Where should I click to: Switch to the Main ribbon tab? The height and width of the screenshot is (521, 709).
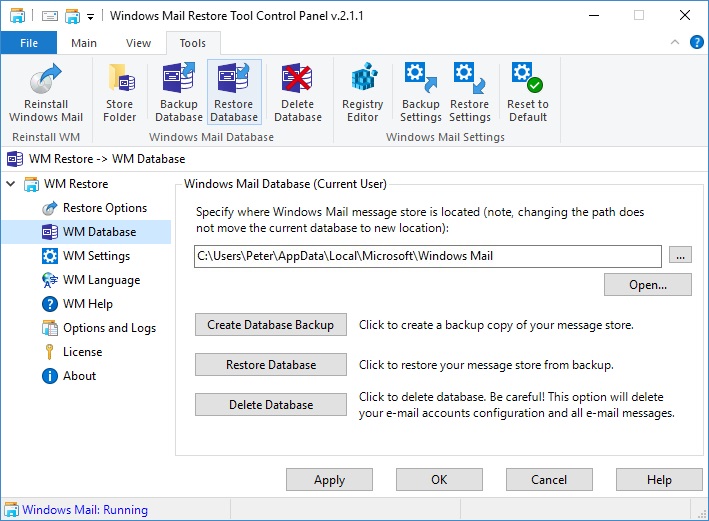pos(84,43)
